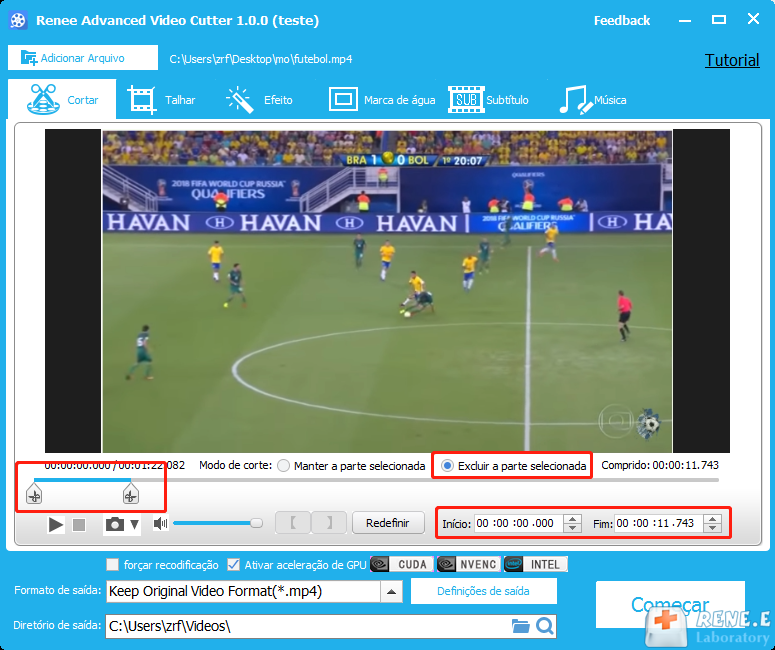Go to Marca de água tab
This screenshot has height=650, width=775.
[x=382, y=99]
